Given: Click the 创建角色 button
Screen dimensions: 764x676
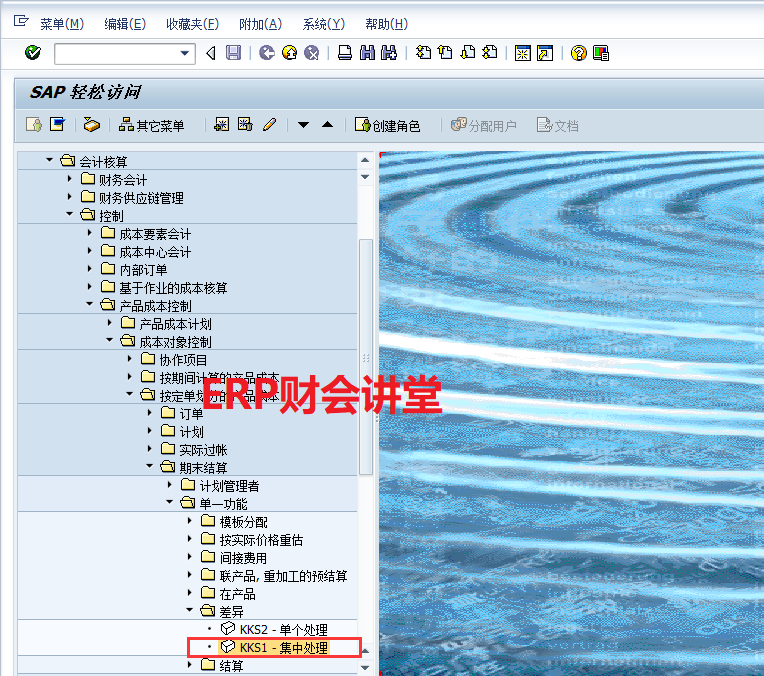Looking at the screenshot, I should click(x=388, y=125).
